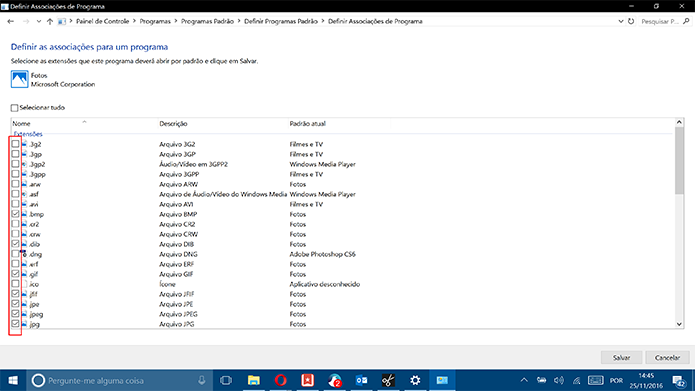Viewport: 695px width, 391px height.
Task: Click scrollbar down arrow
Action: (x=679, y=324)
